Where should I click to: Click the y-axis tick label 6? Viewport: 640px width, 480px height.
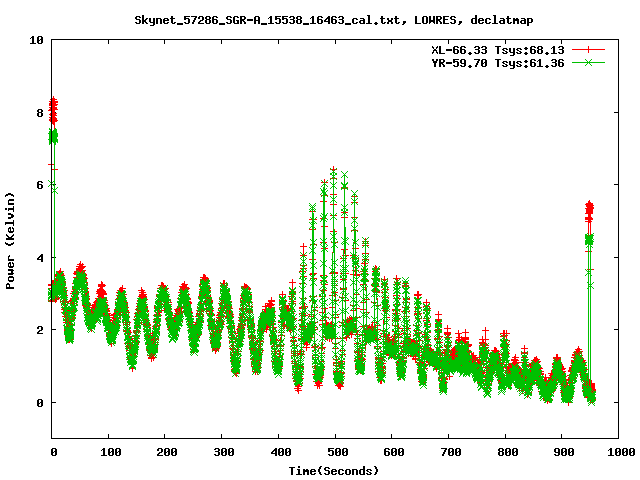pyautogui.click(x=40, y=185)
